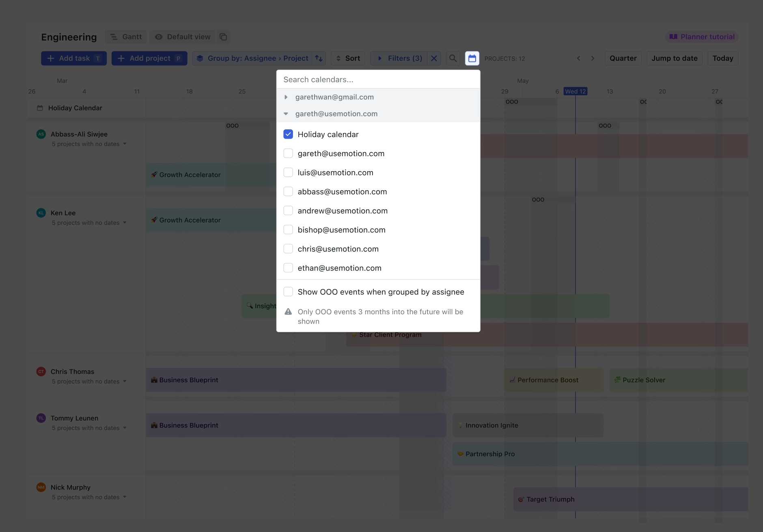
Task: Focus the Search calendars input field
Action: point(377,79)
